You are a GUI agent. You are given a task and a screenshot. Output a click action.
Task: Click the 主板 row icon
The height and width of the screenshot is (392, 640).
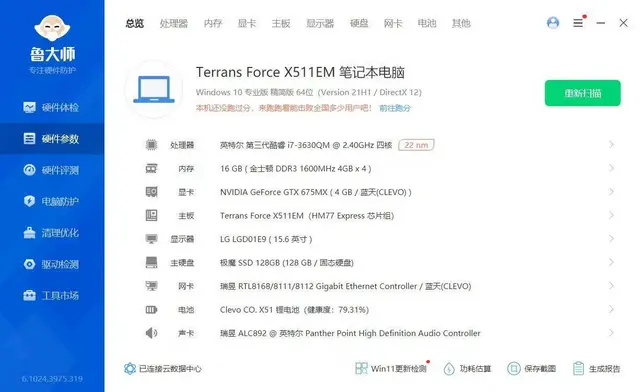[151, 215]
